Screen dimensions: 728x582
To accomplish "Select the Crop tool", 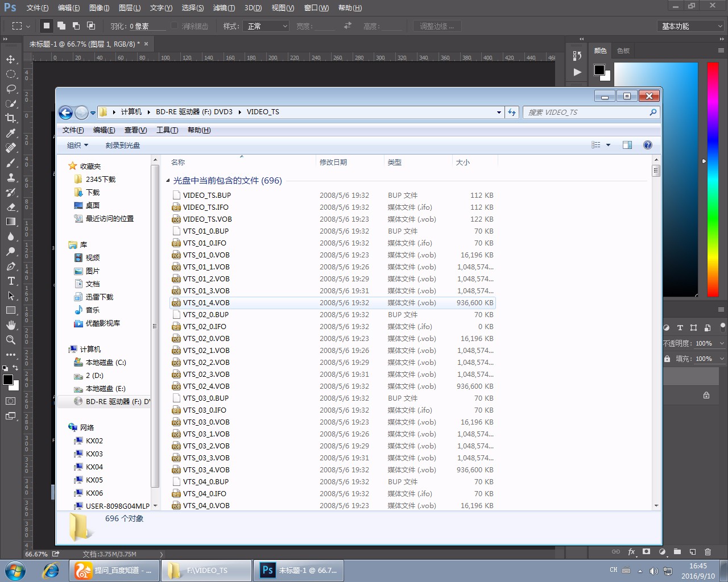I will [11, 118].
